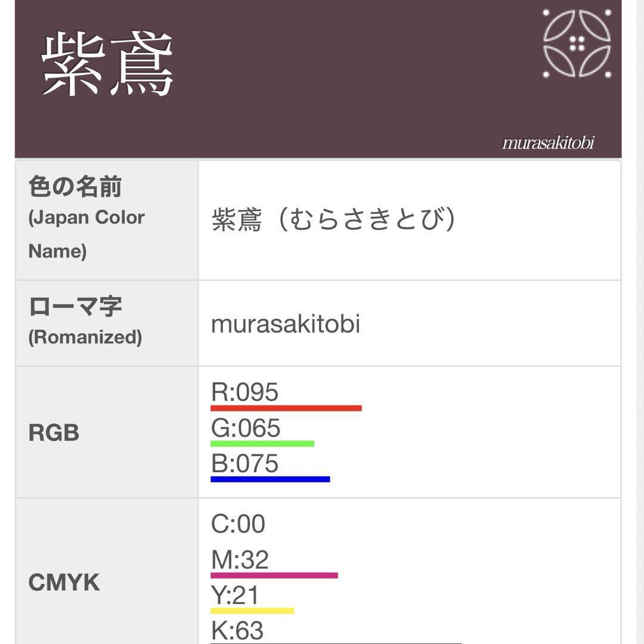Click the R:095 value text
The height and width of the screenshot is (644, 644).
point(244,392)
